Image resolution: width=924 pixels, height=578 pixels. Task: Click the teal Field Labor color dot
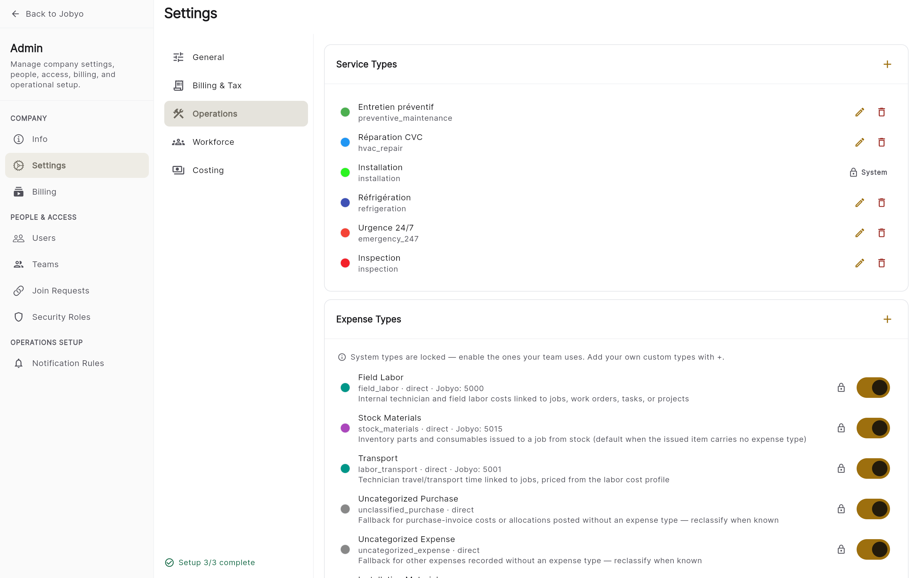345,388
